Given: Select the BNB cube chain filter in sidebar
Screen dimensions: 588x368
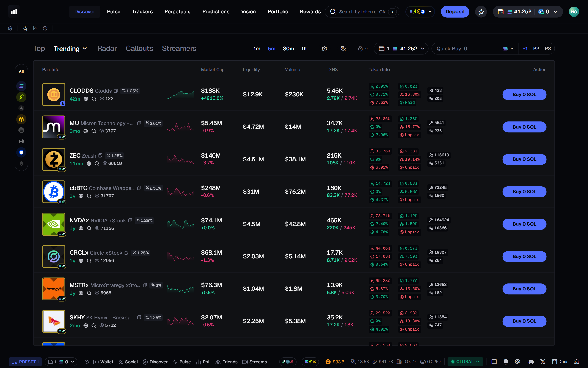Looking at the screenshot, I should tap(21, 119).
